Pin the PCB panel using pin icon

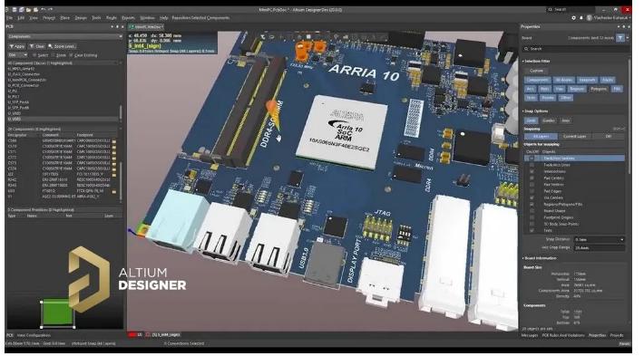point(117,26)
